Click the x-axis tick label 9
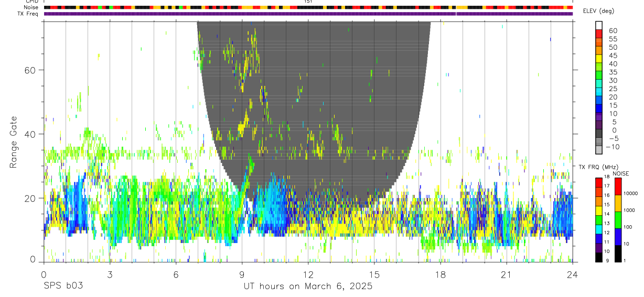The height and width of the screenshot is (297, 644). [242, 274]
